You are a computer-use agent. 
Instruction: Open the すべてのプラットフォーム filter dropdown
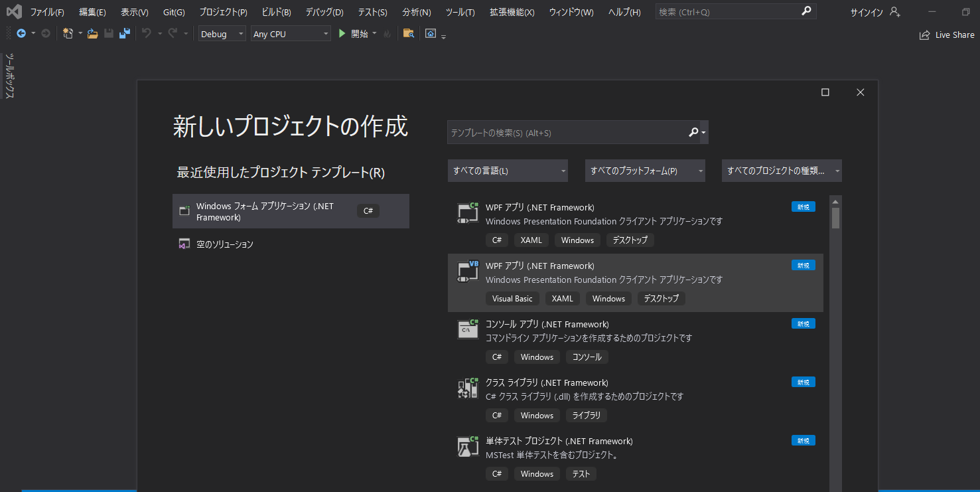pos(644,171)
